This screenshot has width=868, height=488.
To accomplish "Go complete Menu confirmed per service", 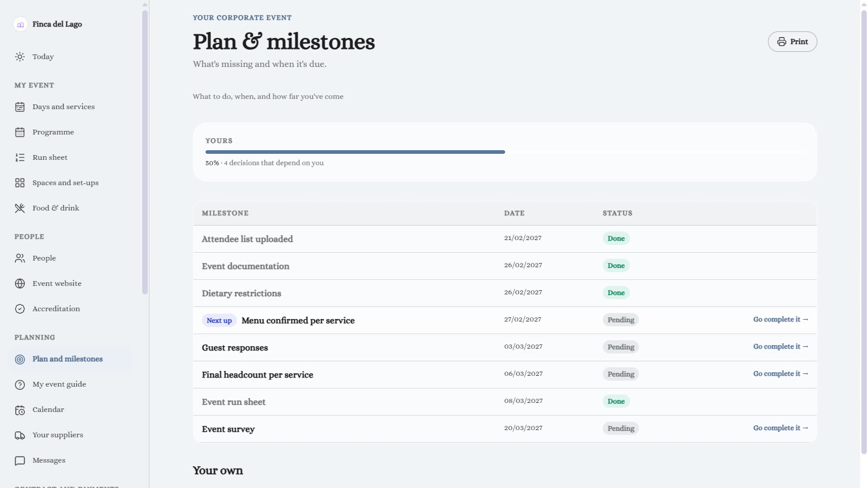I will [x=781, y=320].
